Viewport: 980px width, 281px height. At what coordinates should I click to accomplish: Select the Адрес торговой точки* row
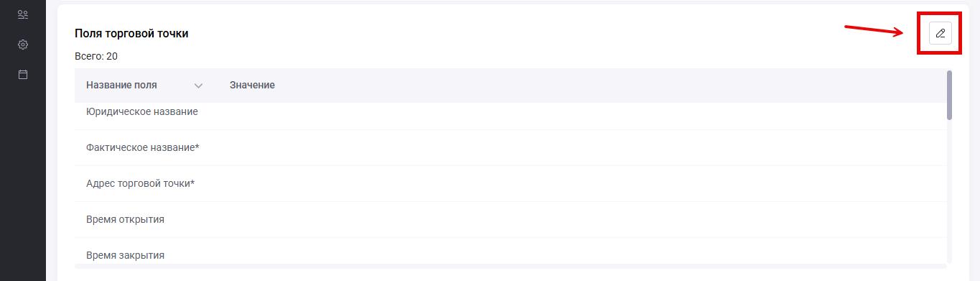[x=508, y=184]
